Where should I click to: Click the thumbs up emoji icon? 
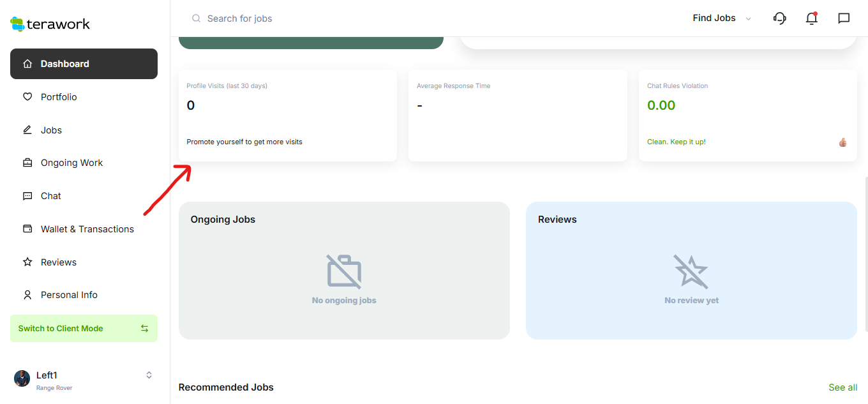tap(842, 142)
